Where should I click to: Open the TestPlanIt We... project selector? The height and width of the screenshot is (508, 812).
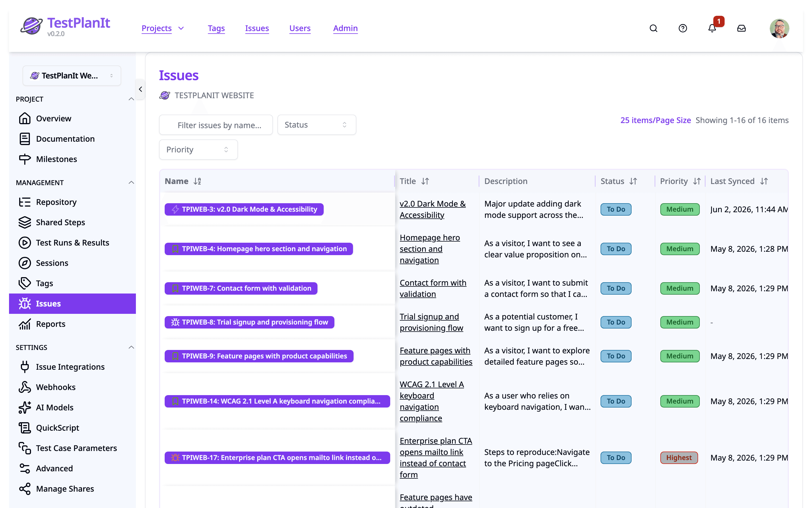click(72, 76)
